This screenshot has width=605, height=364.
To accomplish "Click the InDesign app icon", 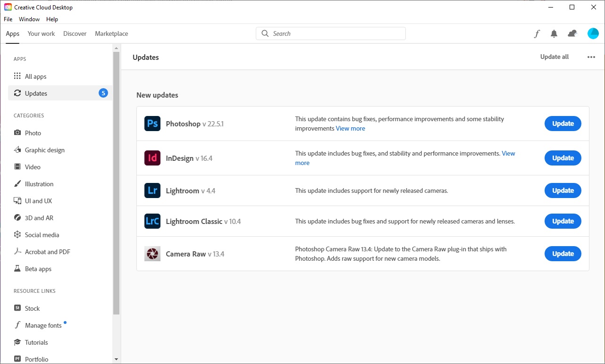I will (152, 157).
